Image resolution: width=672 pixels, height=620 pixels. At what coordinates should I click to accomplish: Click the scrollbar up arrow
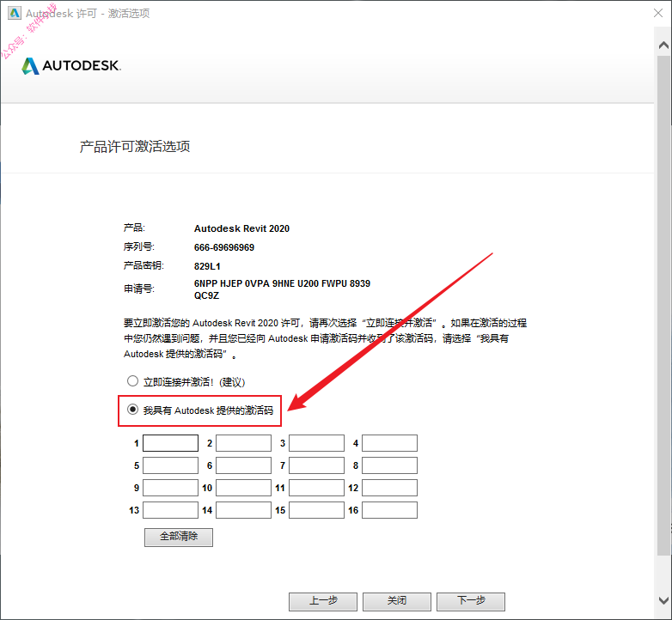pos(663,45)
